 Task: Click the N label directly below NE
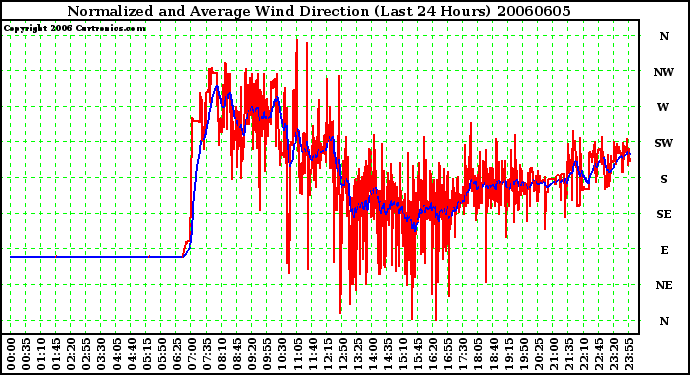point(664,321)
